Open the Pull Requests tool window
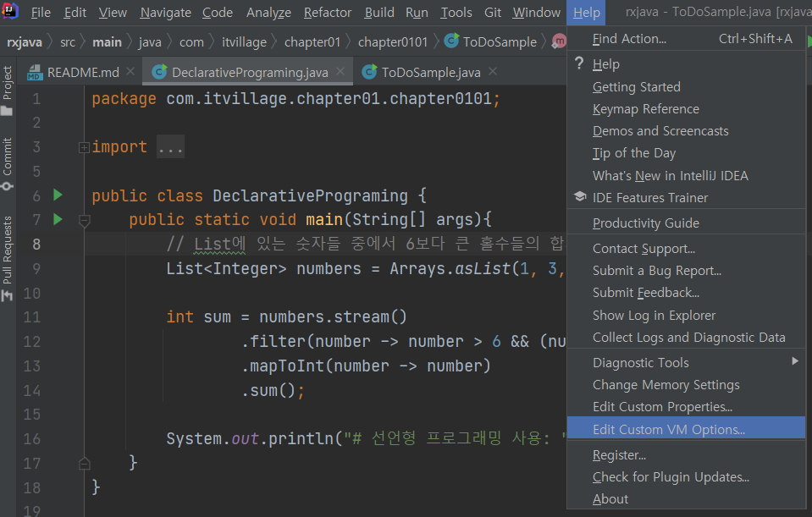Viewport: 812px width, 517px height. coord(7,258)
